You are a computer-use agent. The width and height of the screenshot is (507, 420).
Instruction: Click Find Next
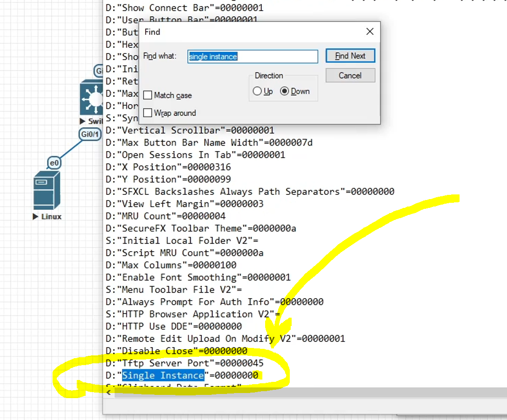pyautogui.click(x=350, y=55)
